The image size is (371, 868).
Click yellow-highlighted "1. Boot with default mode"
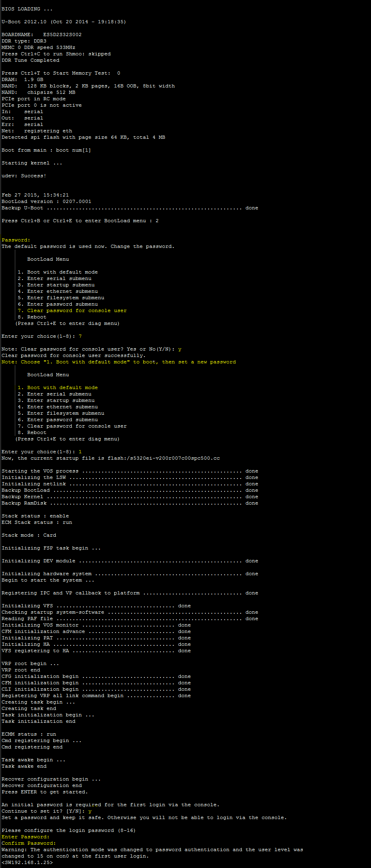point(58,387)
